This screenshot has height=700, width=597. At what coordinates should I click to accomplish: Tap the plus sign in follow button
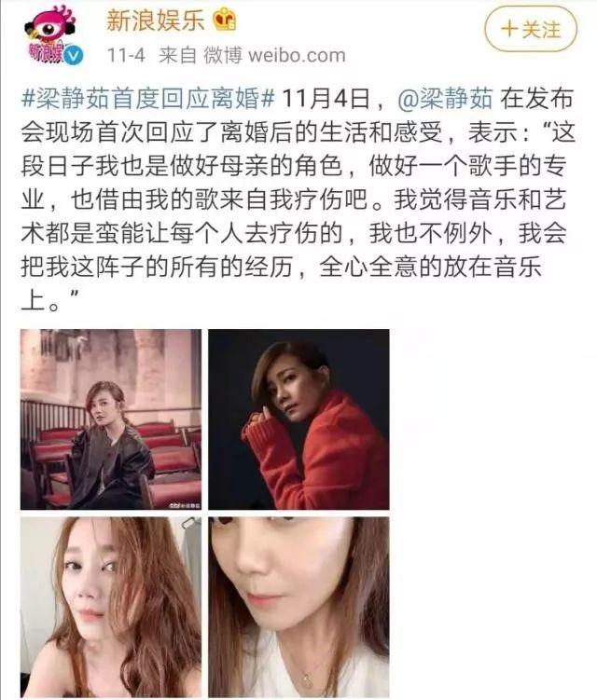click(x=509, y=30)
